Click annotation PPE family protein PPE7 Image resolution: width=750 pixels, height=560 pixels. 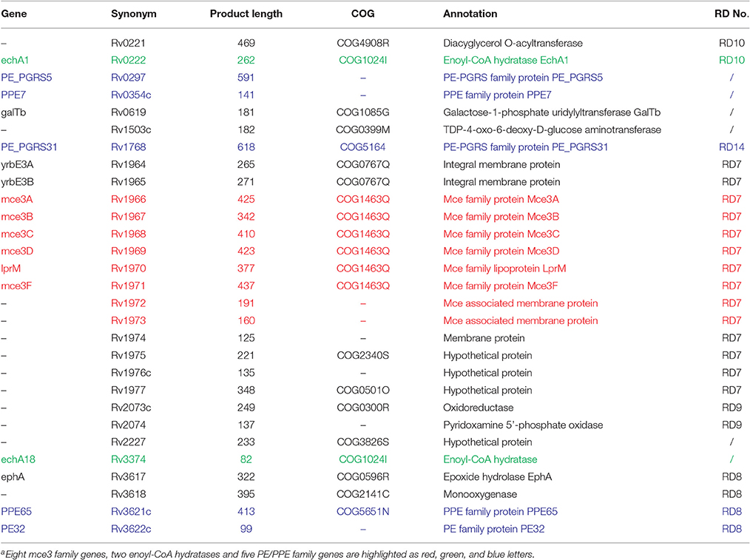497,95
